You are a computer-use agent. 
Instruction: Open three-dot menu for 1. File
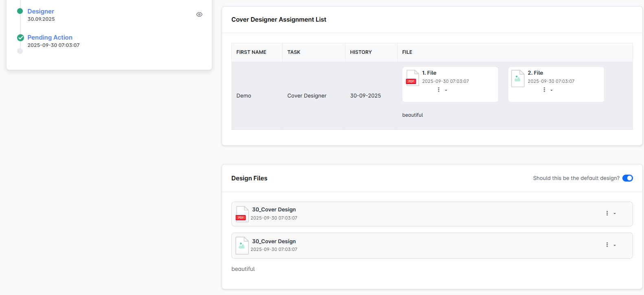[x=439, y=90]
